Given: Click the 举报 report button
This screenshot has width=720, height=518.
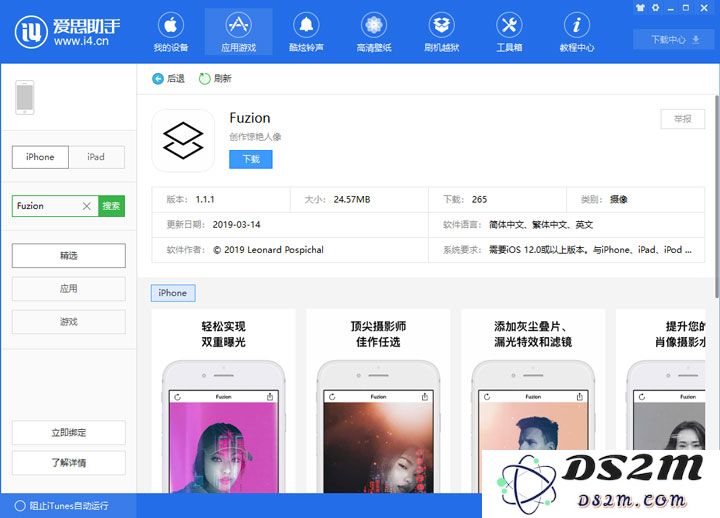Looking at the screenshot, I should point(682,119).
